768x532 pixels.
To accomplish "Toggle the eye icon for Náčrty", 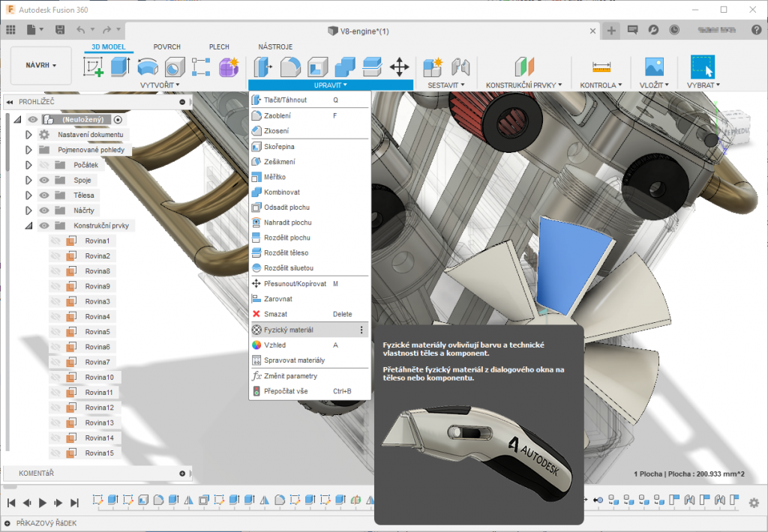I will coord(43,211).
